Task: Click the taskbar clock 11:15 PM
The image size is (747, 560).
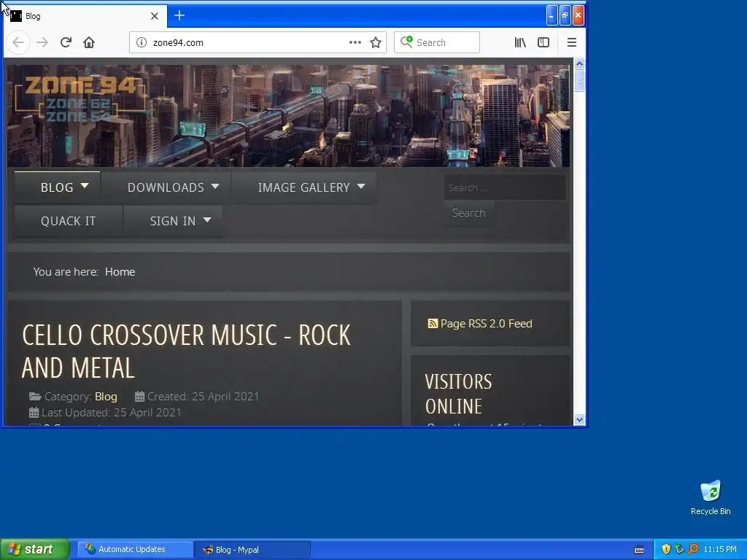Action: [x=720, y=550]
